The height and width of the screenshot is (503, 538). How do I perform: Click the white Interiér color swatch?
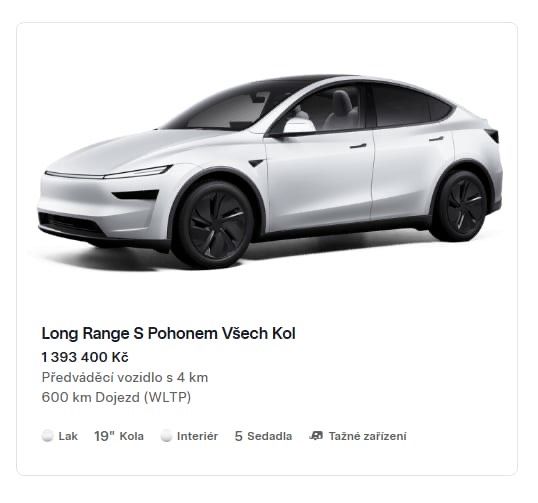click(x=166, y=436)
